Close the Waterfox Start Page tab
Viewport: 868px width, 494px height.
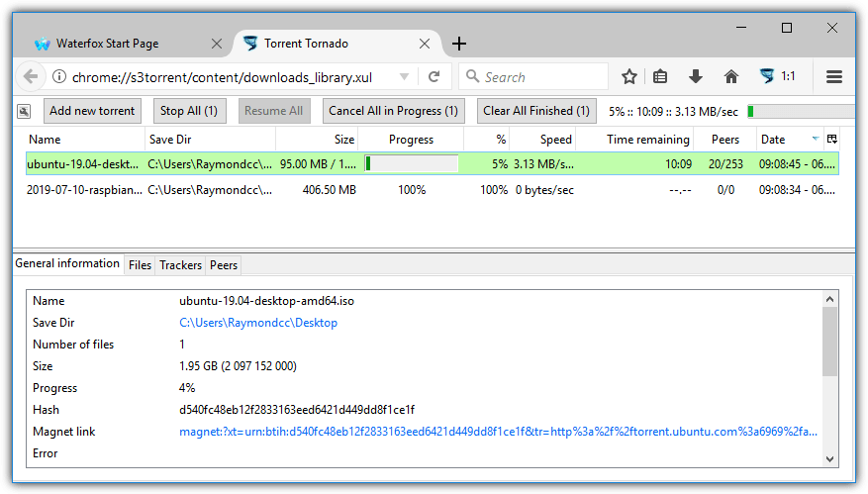(217, 44)
